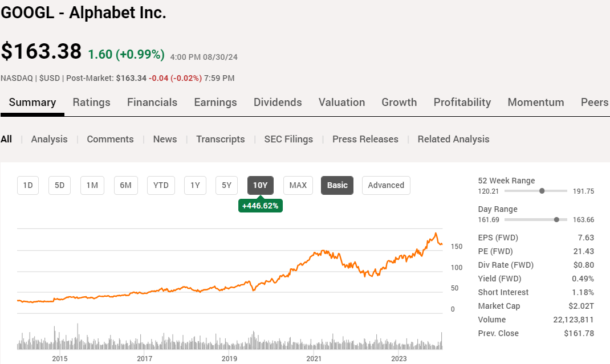The width and height of the screenshot is (610, 364).
Task: Click the 150 price axis label
Action: tap(457, 247)
